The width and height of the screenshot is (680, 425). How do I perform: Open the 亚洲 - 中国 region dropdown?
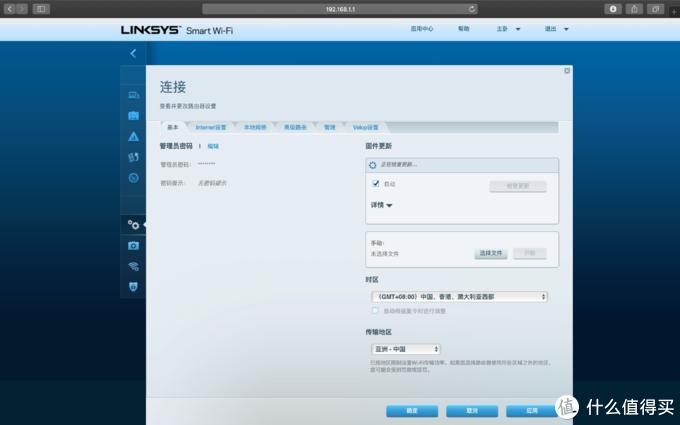click(406, 349)
